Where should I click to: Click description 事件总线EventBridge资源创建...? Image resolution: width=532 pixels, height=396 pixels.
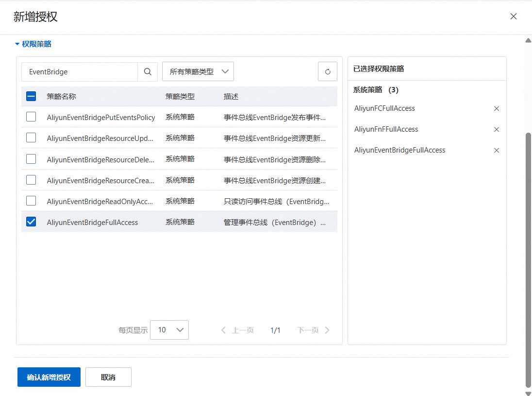click(x=274, y=180)
